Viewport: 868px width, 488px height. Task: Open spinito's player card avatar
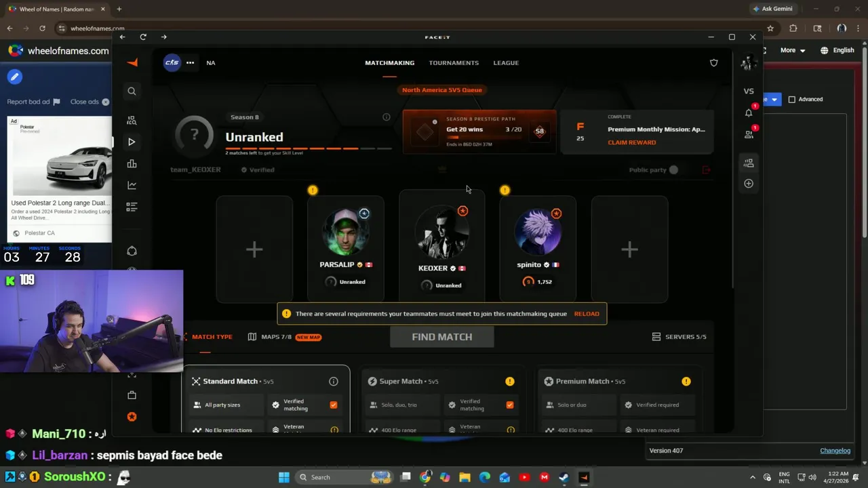pyautogui.click(x=538, y=233)
